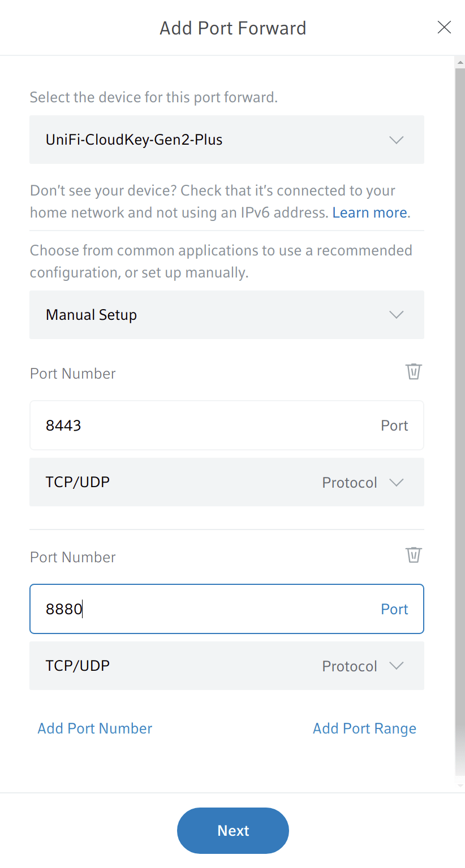Click the Port Number section label
The width and height of the screenshot is (465, 868).
pos(72,373)
